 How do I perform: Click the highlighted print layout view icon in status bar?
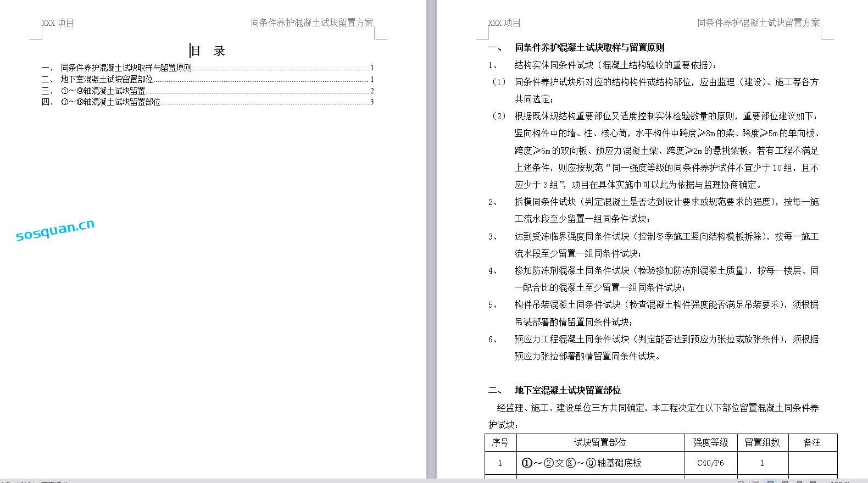pos(770,482)
